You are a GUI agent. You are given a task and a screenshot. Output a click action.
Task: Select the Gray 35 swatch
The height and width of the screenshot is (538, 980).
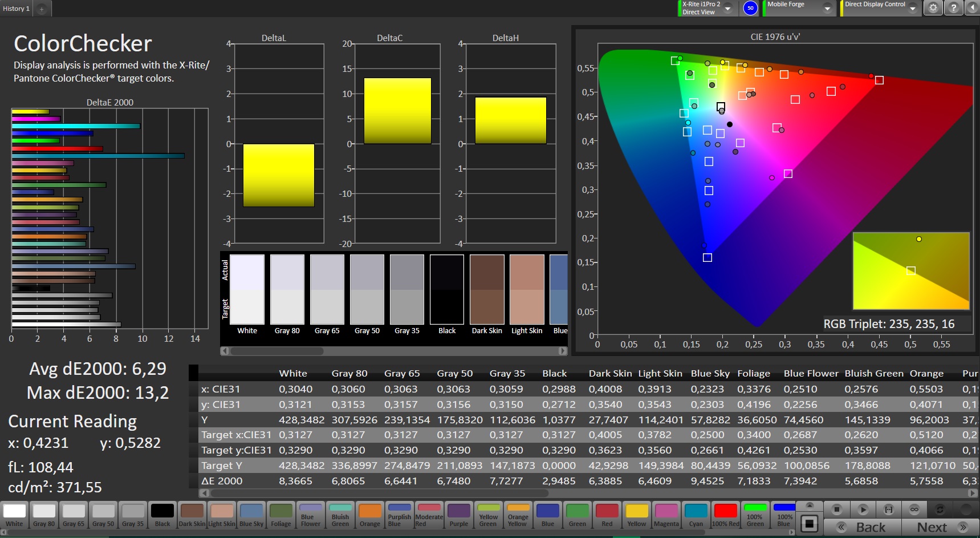133,515
